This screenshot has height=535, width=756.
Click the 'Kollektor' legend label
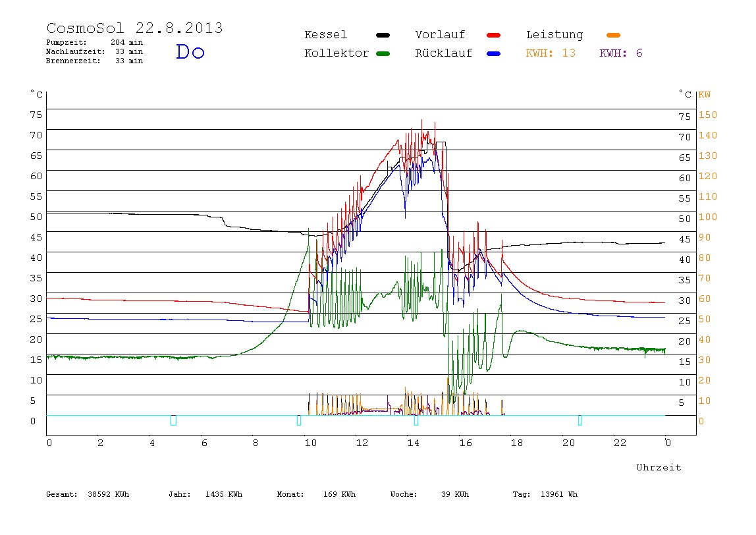click(x=337, y=53)
